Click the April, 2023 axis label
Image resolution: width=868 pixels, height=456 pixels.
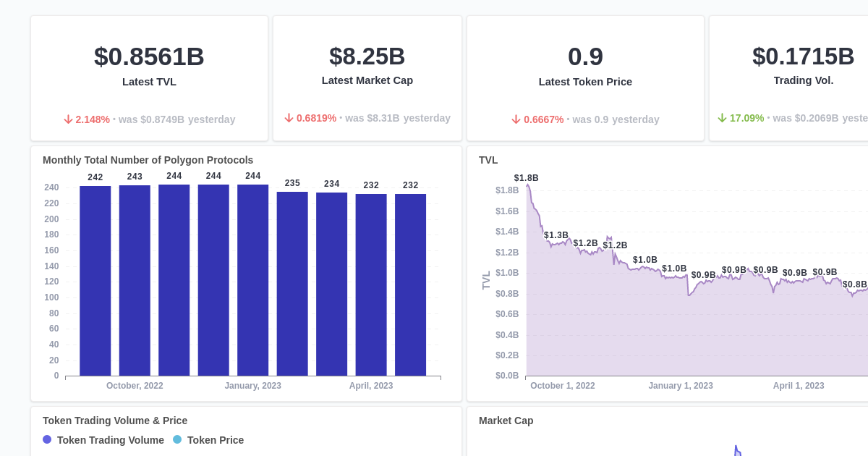tap(371, 386)
